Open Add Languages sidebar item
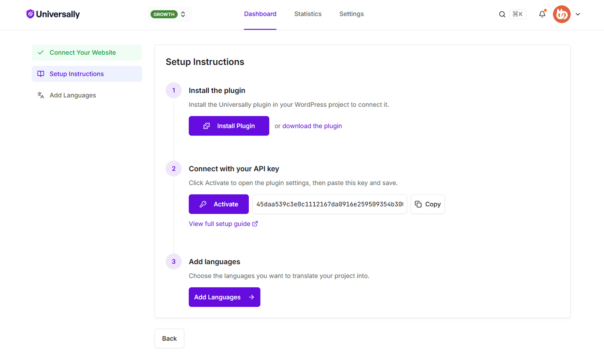The width and height of the screenshot is (604, 364). click(87, 95)
